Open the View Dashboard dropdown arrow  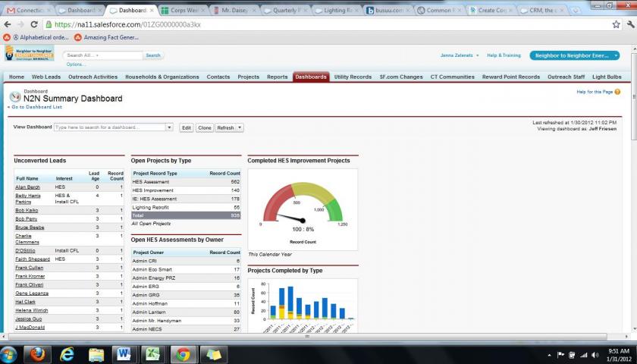coord(169,127)
